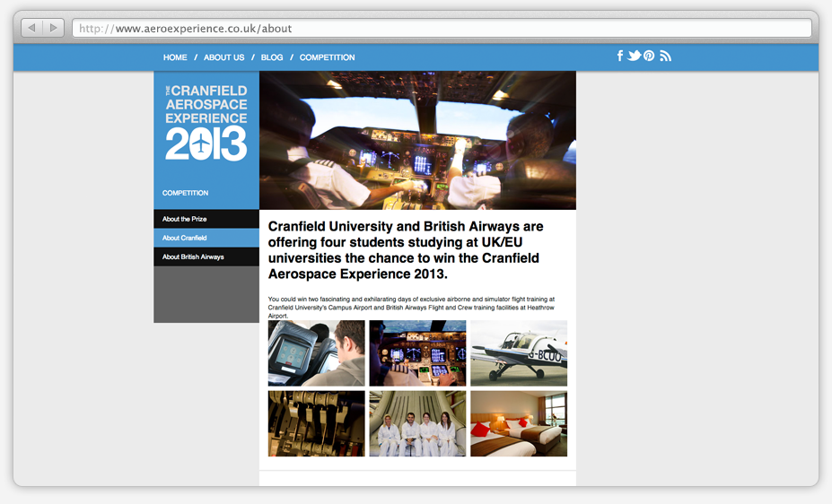The image size is (832, 504).
Task: Open thumbnail of four students in white suits
Action: (417, 424)
